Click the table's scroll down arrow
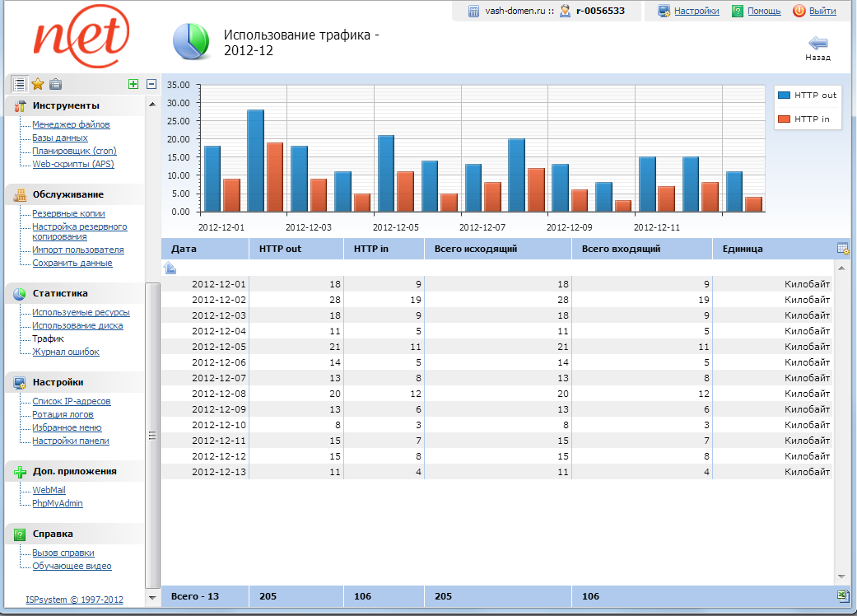The image size is (857, 616). (841, 576)
